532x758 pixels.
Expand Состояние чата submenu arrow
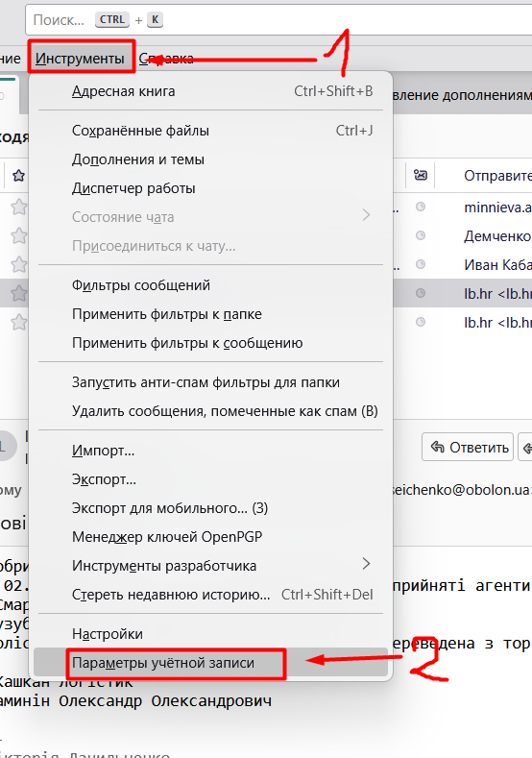click(x=366, y=215)
